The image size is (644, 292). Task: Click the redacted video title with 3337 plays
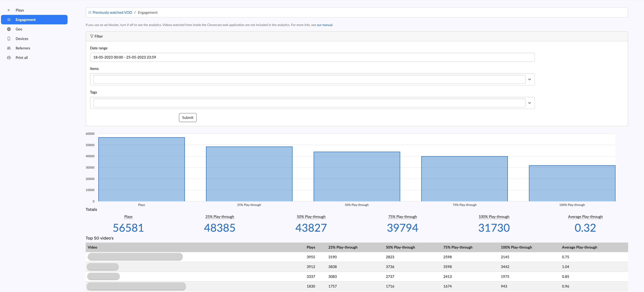pos(103,276)
